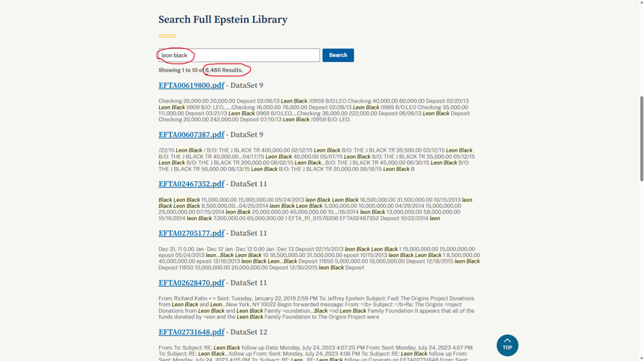Click 'DataSet 11' label beside EFTA02628470.pdf
This screenshot has height=361, width=644.
click(249, 282)
